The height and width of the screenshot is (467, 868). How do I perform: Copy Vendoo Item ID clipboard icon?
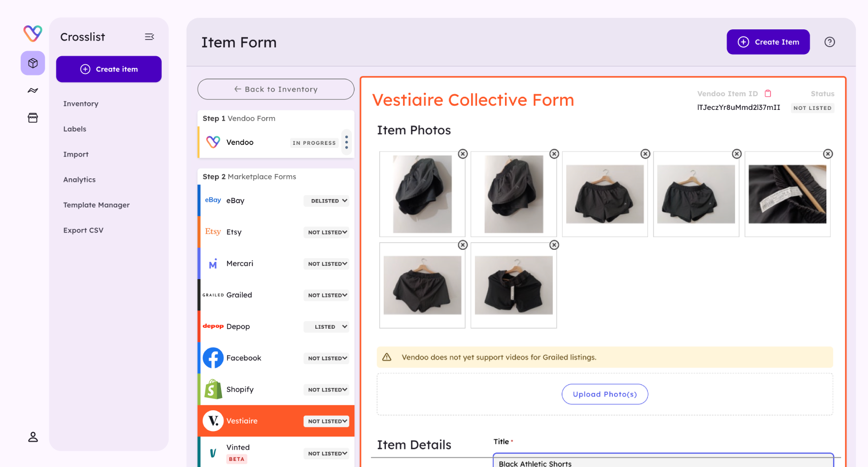(768, 94)
